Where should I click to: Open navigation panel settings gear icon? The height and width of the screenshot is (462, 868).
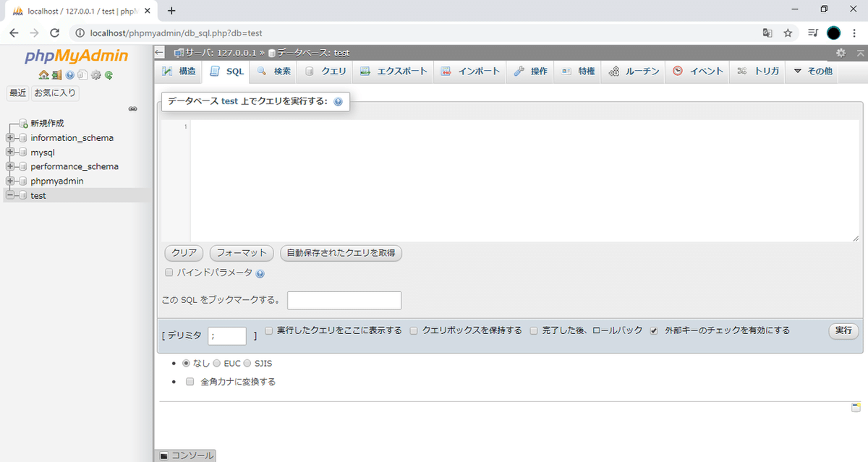coord(96,74)
